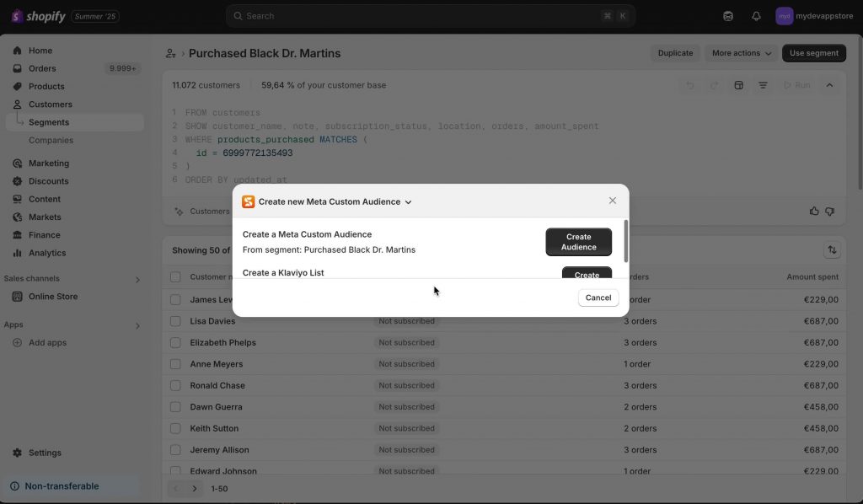Click the Shopify logo

(38, 16)
